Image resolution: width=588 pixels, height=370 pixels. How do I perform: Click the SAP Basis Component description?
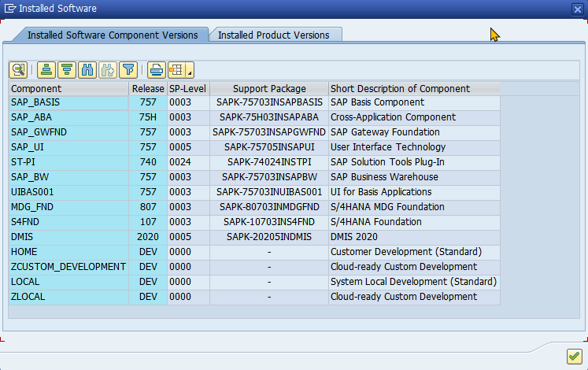pyautogui.click(x=414, y=102)
